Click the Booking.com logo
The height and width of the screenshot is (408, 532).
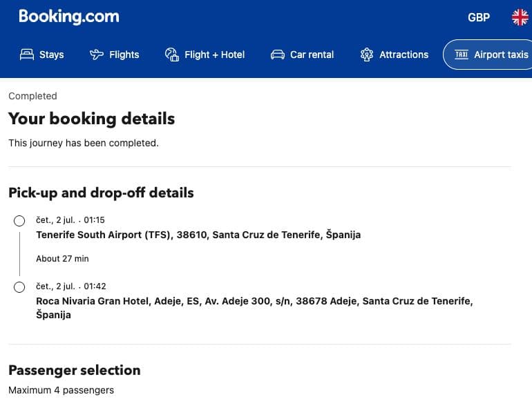[69, 17]
